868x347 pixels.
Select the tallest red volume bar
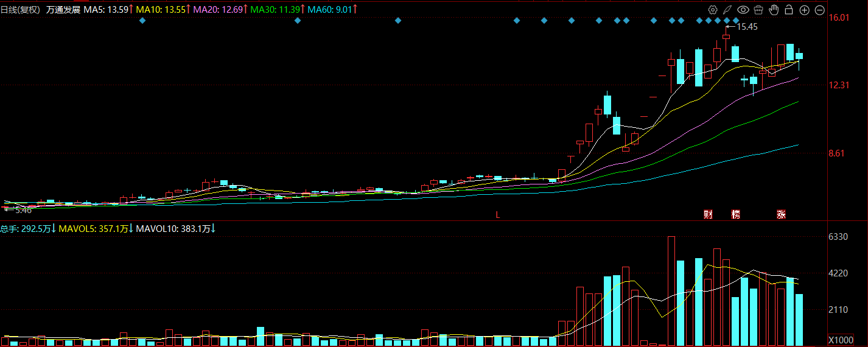click(671, 292)
